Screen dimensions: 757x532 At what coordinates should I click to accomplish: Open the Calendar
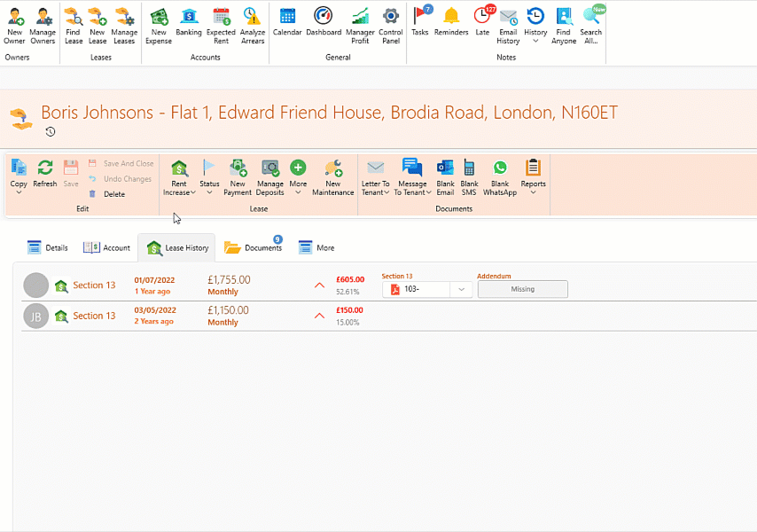click(x=287, y=17)
